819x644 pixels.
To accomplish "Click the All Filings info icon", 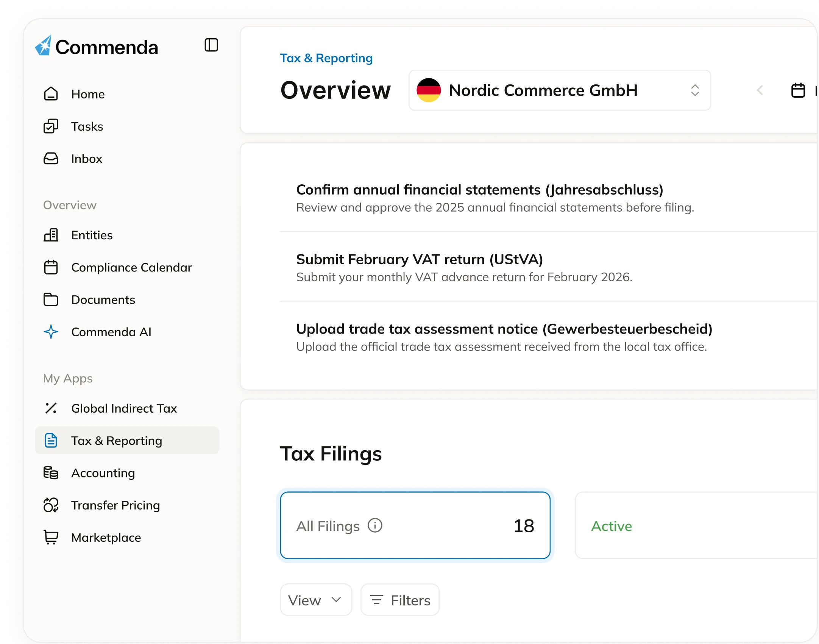I will pos(375,525).
